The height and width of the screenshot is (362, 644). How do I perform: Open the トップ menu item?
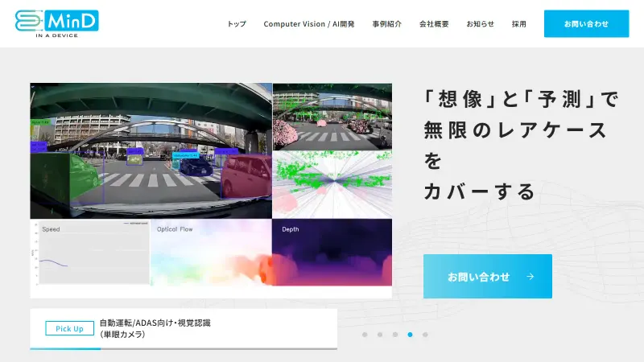[237, 24]
